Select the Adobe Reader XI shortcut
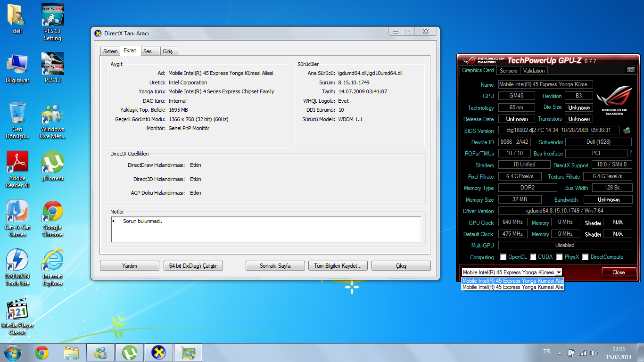Screen dimensions: 644x362 click(x=17, y=169)
